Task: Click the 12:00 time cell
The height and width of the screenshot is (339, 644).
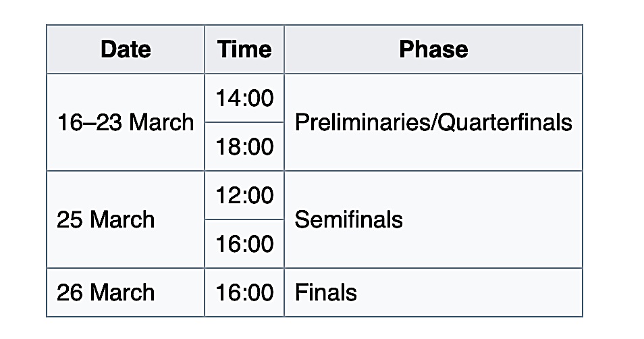Action: click(244, 195)
